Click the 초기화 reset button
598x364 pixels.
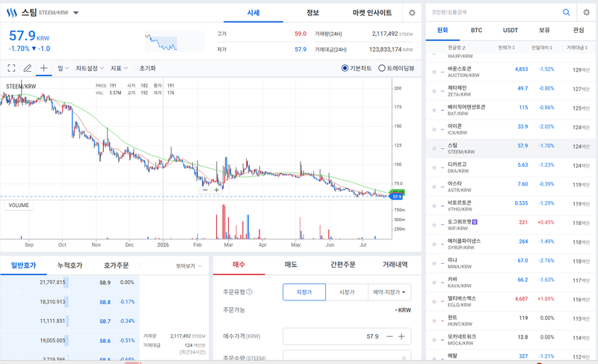click(147, 68)
